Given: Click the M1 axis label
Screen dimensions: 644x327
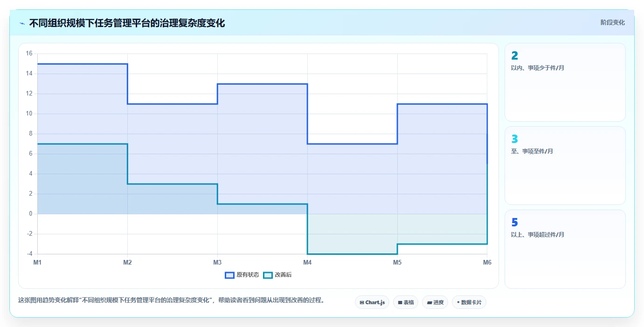Looking at the screenshot, I should pyautogui.click(x=37, y=263).
